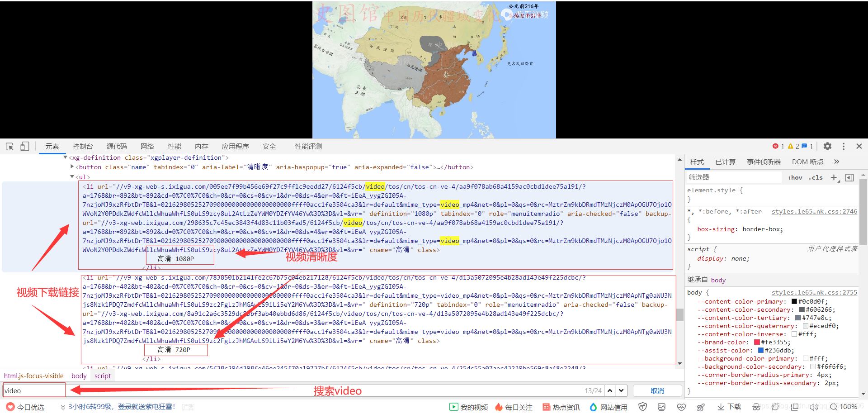868x414 pixels.
Task: Activate the inspect element picker icon
Action: 9,146
